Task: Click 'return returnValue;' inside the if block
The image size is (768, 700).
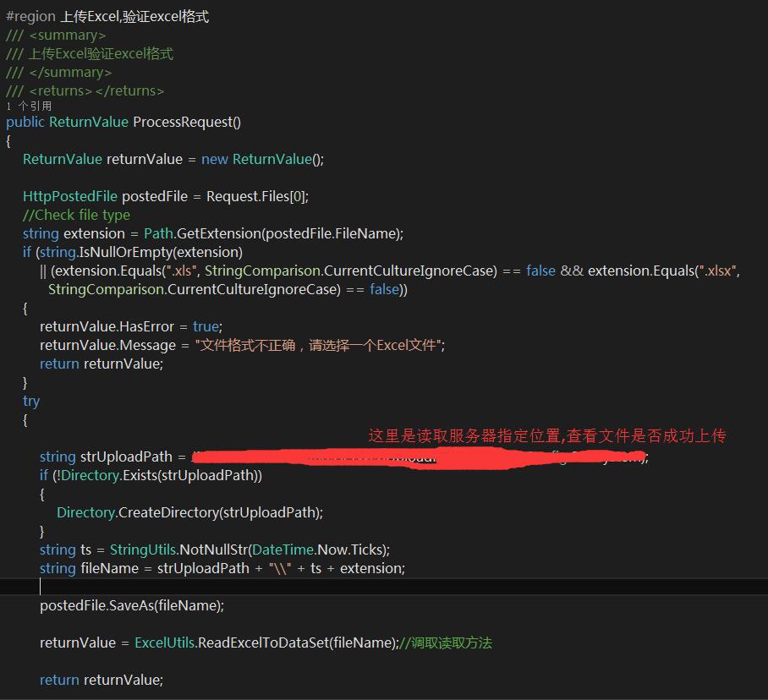Action: click(101, 364)
